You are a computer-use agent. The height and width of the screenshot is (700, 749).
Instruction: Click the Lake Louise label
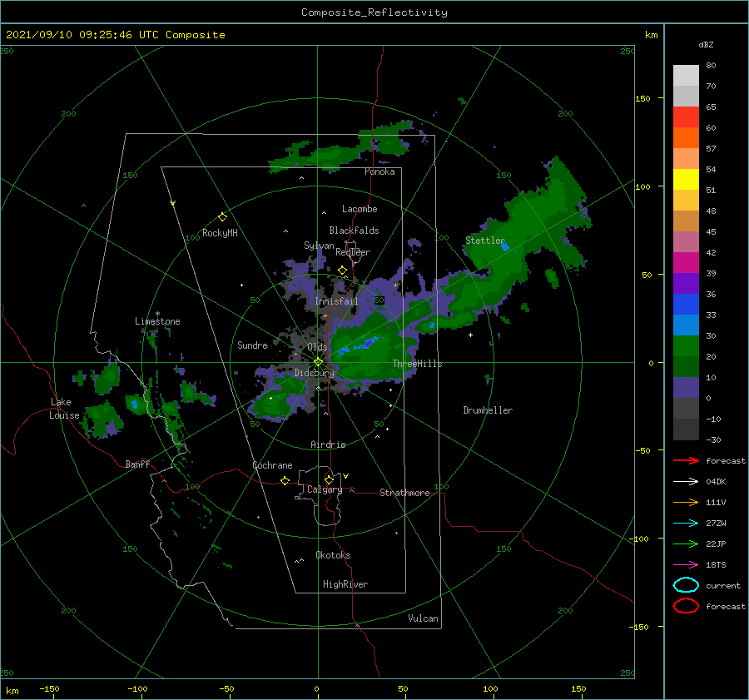click(64, 409)
